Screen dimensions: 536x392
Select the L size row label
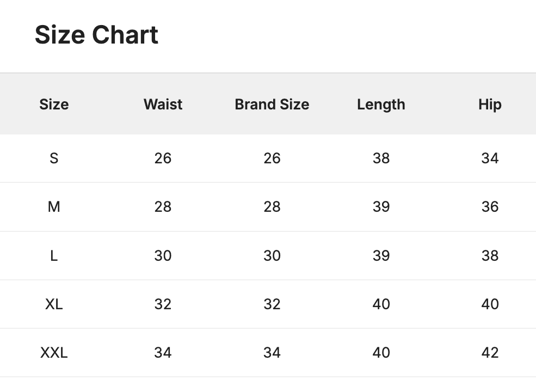click(54, 255)
